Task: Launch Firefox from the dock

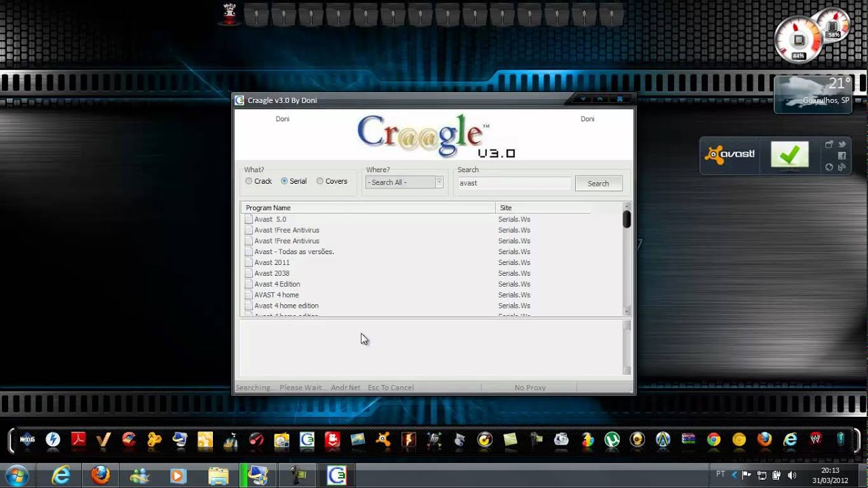Action: tap(764, 440)
